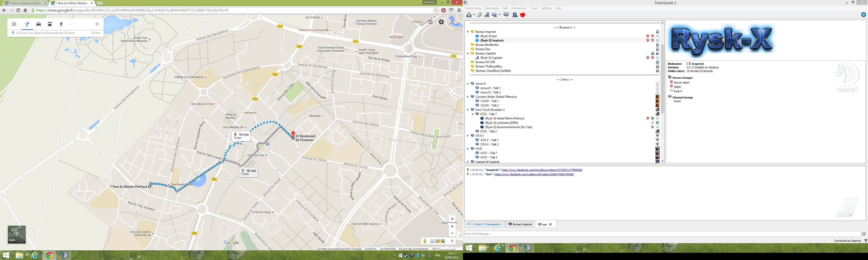Screen dimensions: 868x260
Task: Click the Chrome address bar URL
Action: (x=132, y=10)
